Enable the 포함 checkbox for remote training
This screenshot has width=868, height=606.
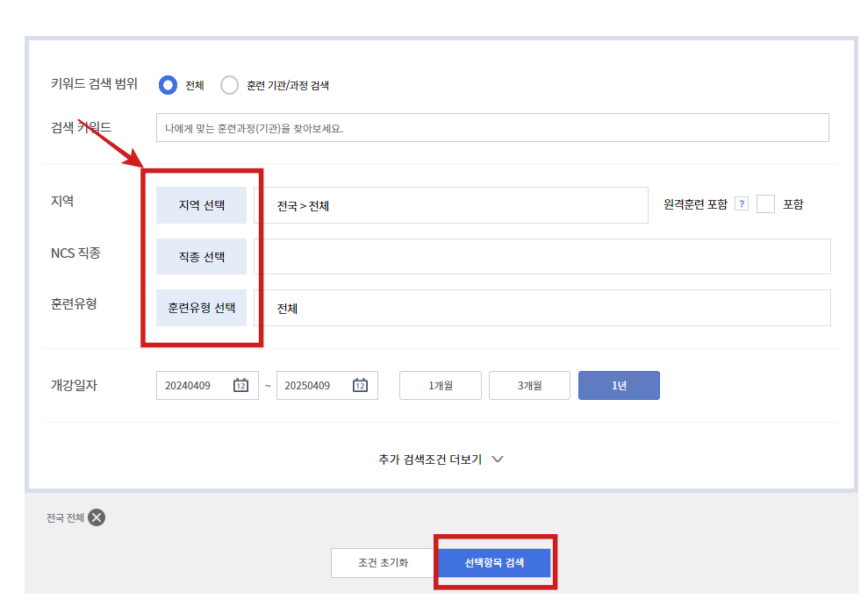764,203
